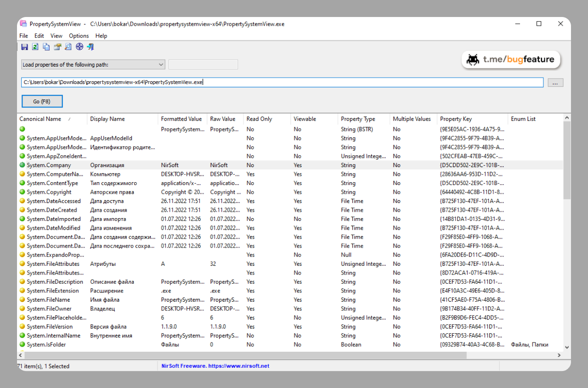Click the '...' browse button

click(x=555, y=83)
